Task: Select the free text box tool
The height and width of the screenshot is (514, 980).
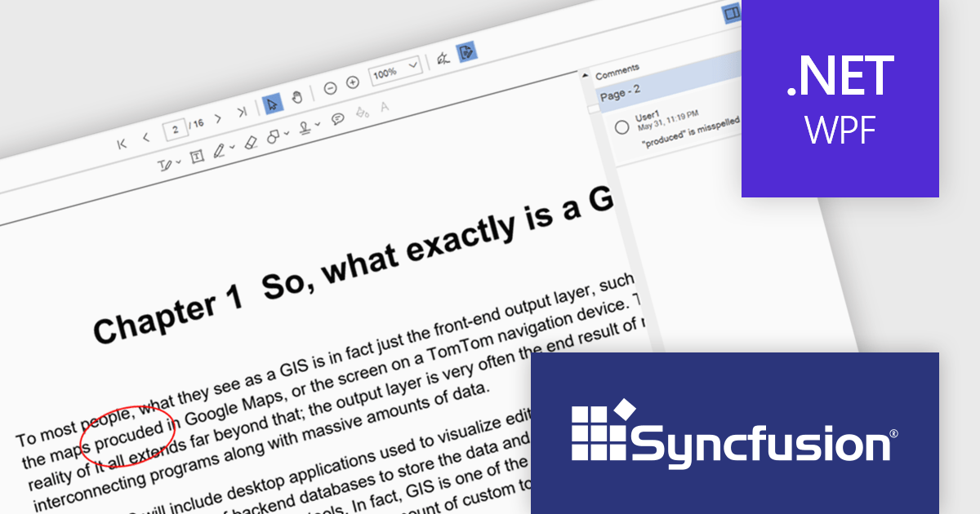Action: point(197,157)
